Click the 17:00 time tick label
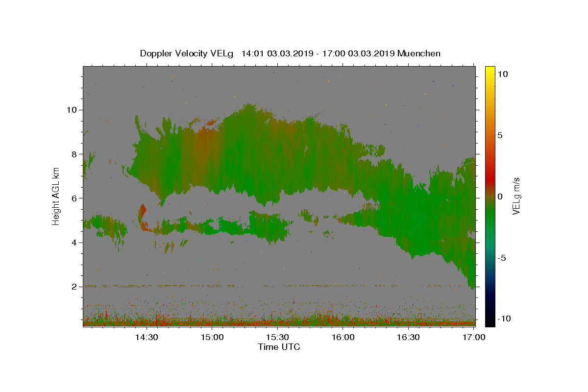 pos(473,337)
